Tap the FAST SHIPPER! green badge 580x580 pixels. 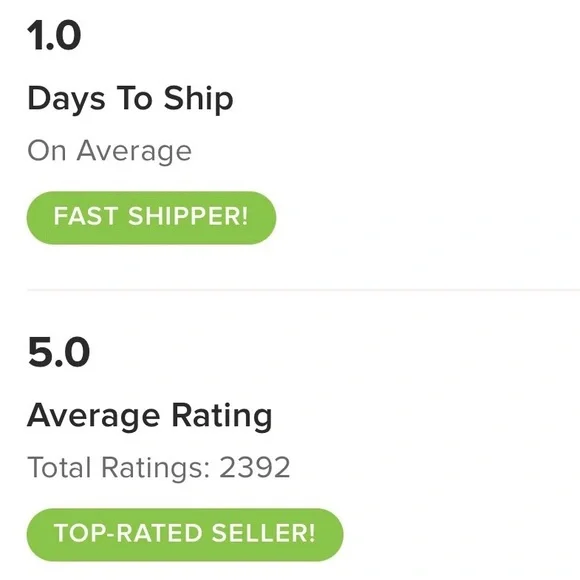pos(151,218)
